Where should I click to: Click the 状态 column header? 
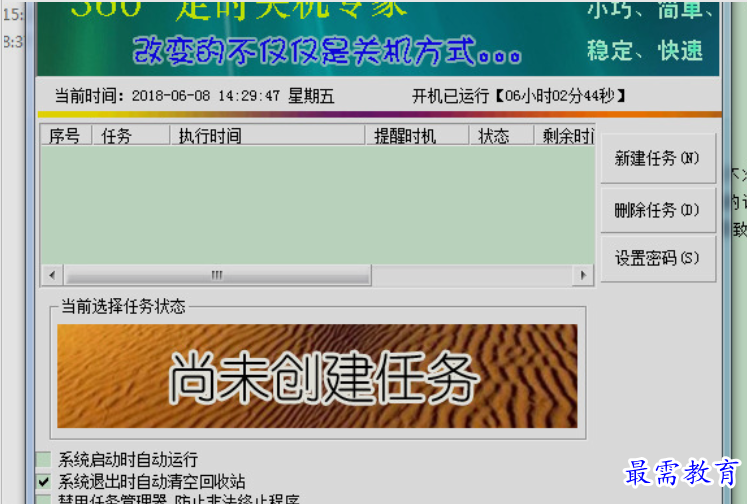499,136
